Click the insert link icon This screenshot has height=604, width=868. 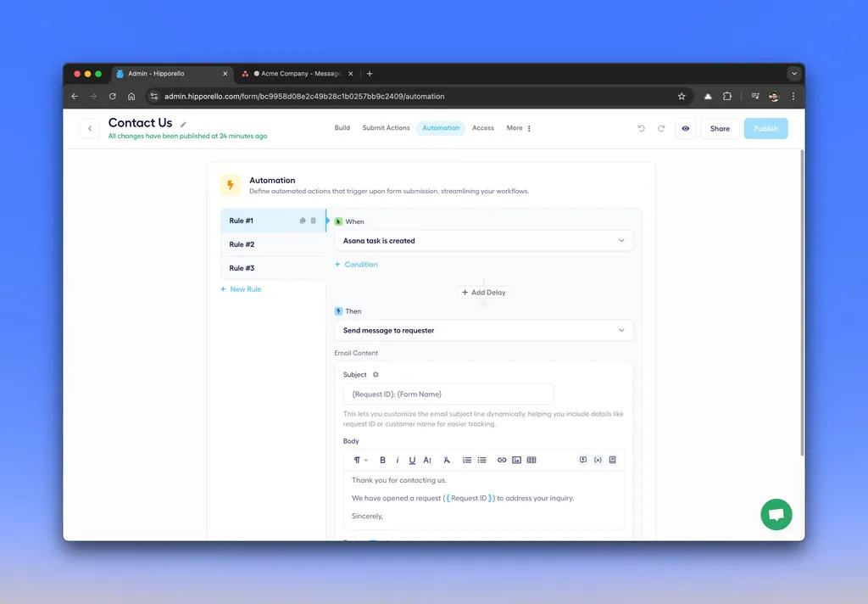coord(502,460)
